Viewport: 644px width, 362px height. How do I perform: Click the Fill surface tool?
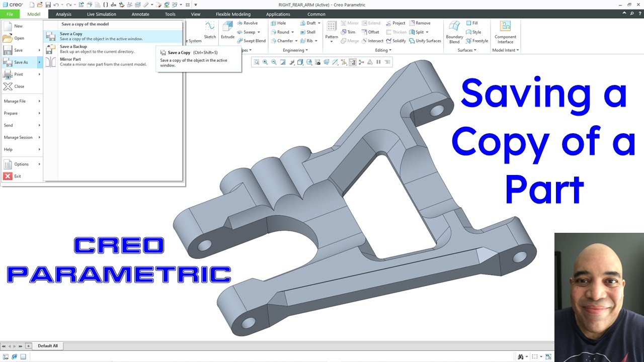(472, 23)
